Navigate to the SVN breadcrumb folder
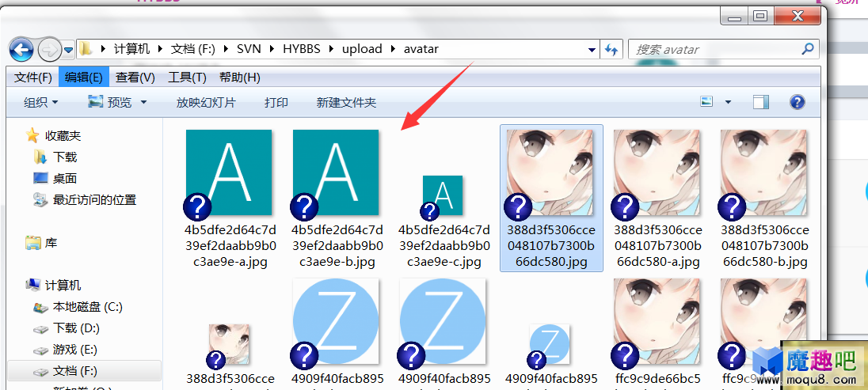Image resolution: width=868 pixels, height=390 pixels. (248, 49)
